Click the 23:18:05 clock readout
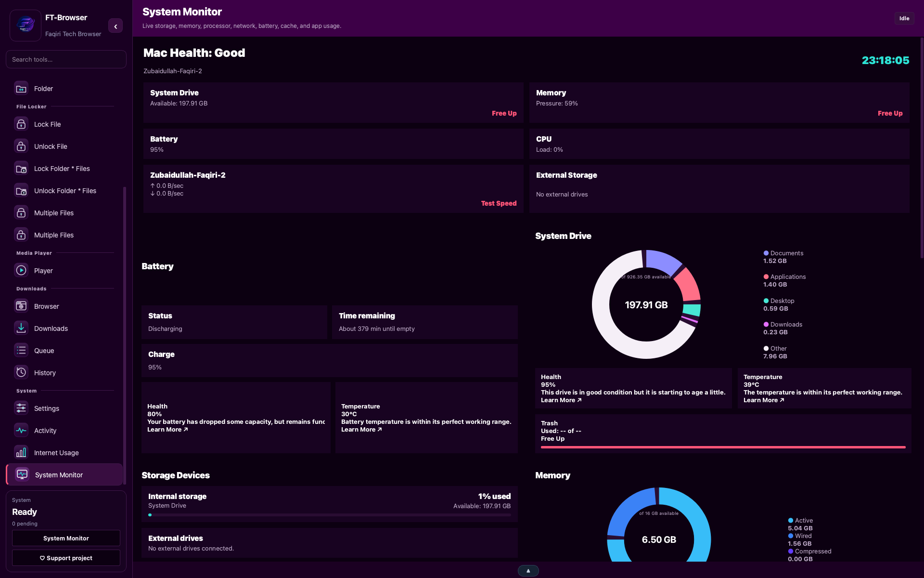Viewport: 924px width, 578px height. tap(885, 61)
